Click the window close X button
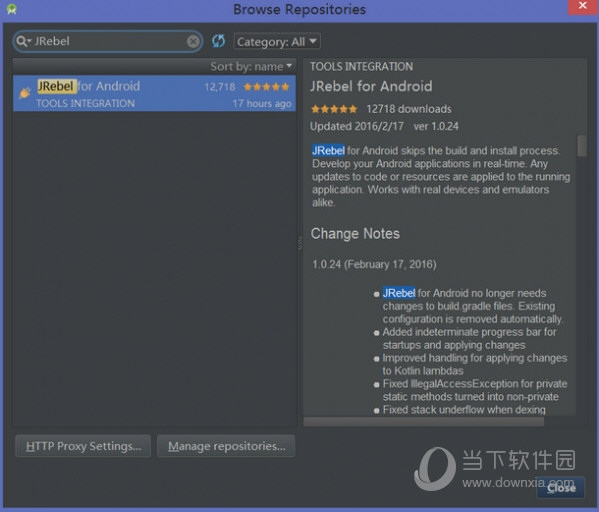This screenshot has height=512, width=599. 583,6
